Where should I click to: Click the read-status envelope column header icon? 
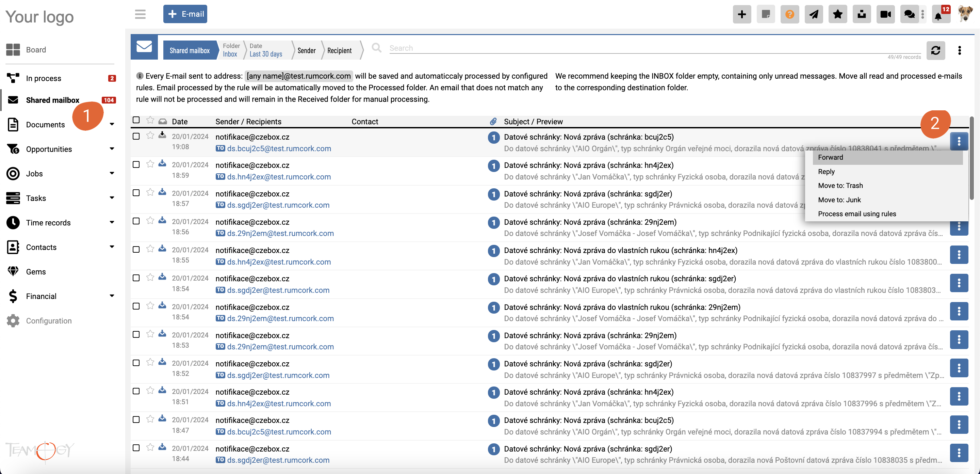click(162, 122)
